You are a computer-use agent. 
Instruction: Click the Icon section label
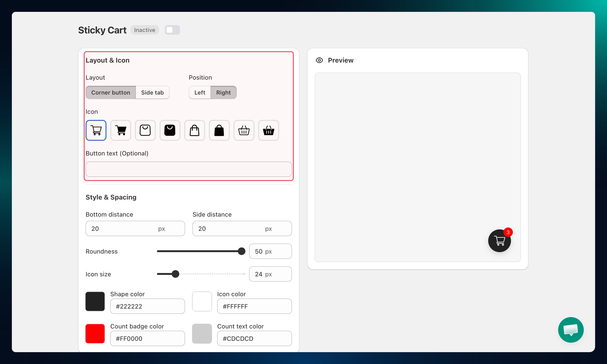[x=92, y=112]
